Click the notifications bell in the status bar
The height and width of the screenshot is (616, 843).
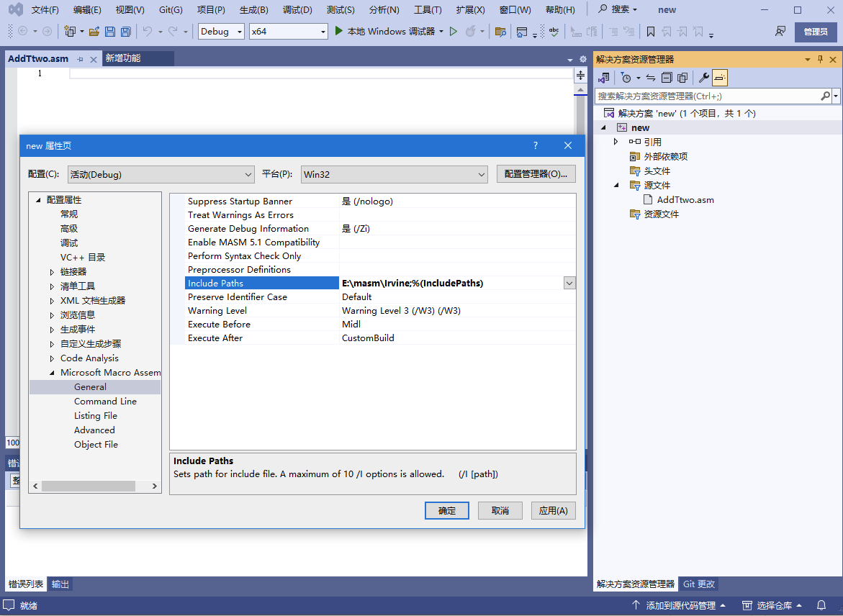point(821,605)
